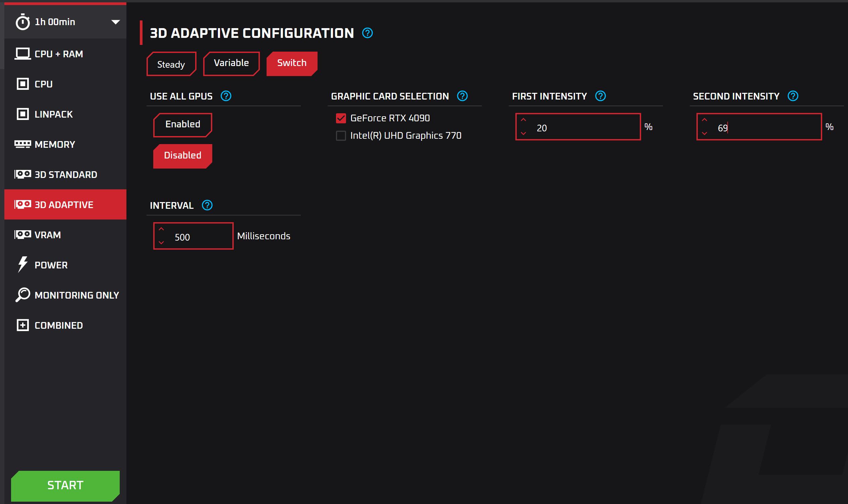Switch to the Steady mode tab
848x504 pixels.
pos(171,64)
